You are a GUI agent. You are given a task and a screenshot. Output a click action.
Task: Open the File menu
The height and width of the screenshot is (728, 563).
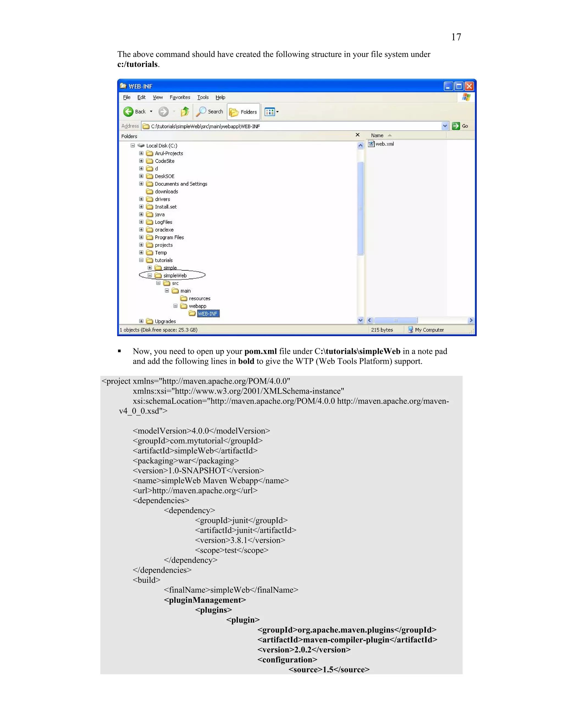tap(127, 97)
